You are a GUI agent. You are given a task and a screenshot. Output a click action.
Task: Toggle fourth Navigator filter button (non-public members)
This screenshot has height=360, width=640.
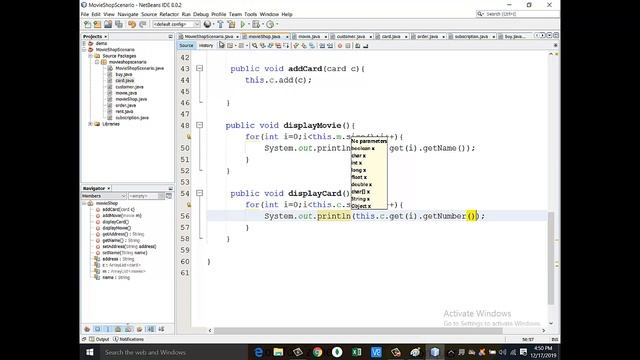pos(118,329)
